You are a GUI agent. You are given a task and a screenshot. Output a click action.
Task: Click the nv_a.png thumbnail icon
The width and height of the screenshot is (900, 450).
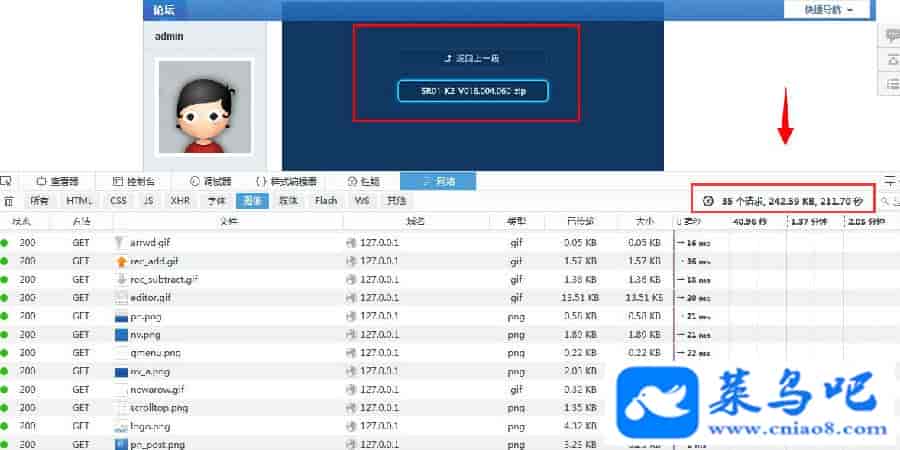click(121, 371)
